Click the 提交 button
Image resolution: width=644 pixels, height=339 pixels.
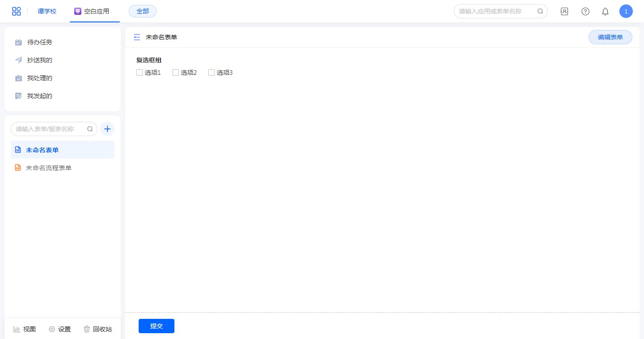point(157,326)
